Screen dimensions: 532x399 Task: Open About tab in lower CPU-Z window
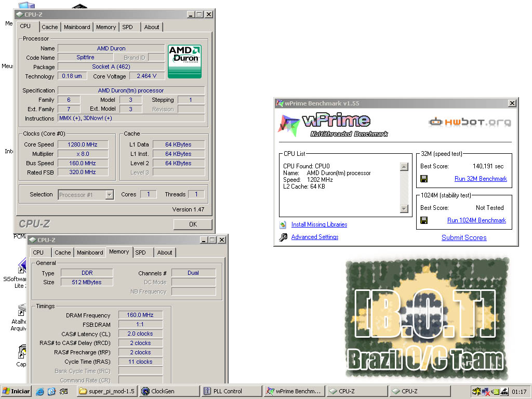click(165, 252)
